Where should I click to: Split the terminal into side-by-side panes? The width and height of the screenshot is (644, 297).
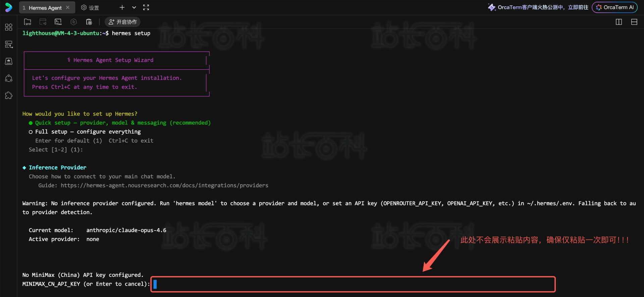619,22
